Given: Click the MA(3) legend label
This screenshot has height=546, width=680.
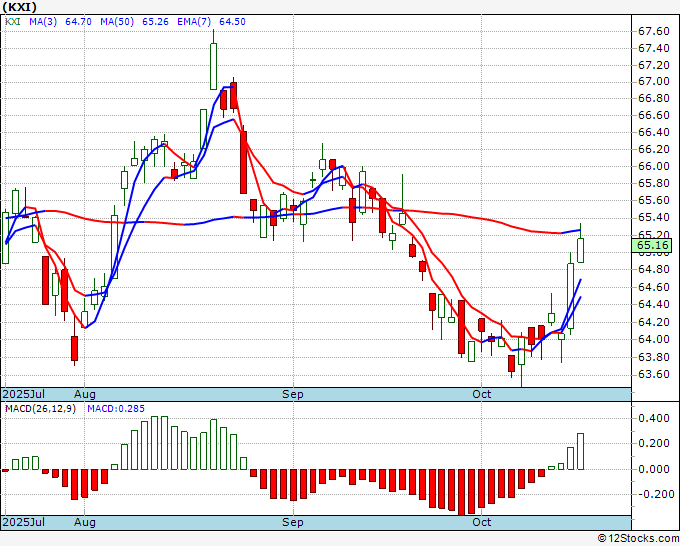Looking at the screenshot, I should [x=43, y=21].
